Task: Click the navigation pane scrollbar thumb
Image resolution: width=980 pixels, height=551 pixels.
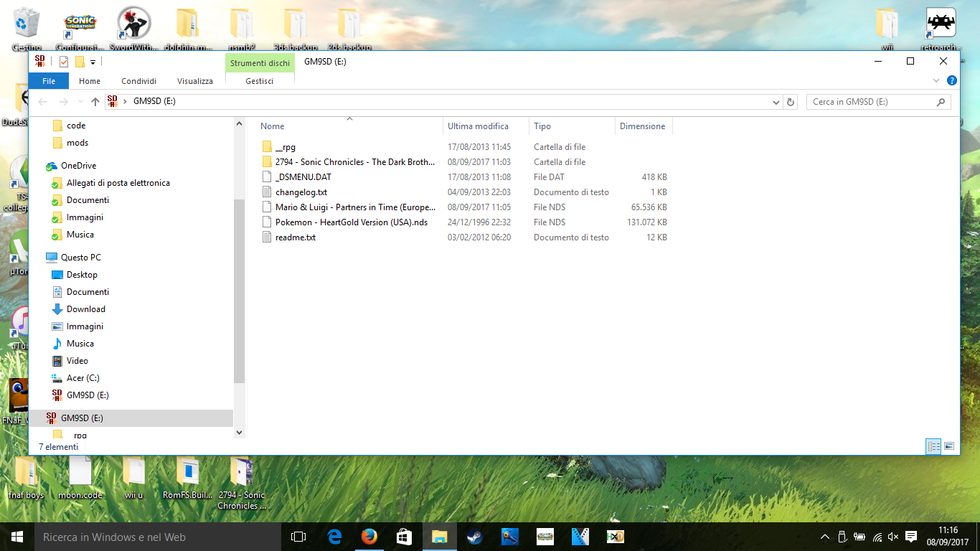Action: [x=240, y=291]
